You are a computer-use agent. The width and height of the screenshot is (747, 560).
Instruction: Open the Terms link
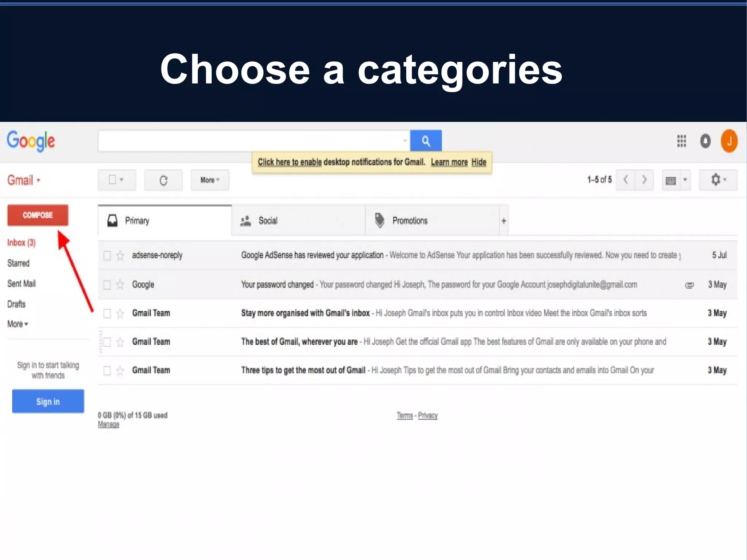405,415
